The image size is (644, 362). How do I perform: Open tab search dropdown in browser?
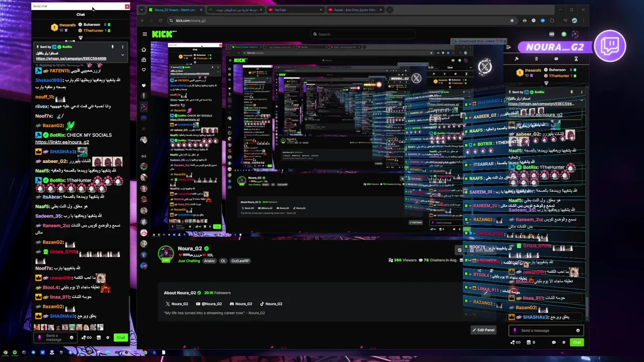pos(142,10)
